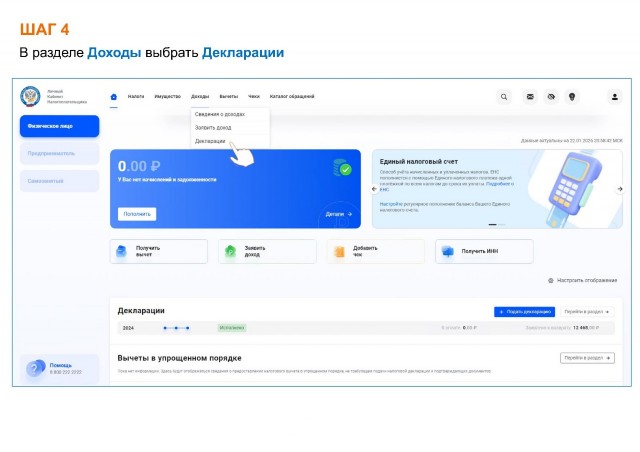The height and width of the screenshot is (452, 640).
Task: Toggle the hidden-eye visibility icon
Action: click(551, 97)
